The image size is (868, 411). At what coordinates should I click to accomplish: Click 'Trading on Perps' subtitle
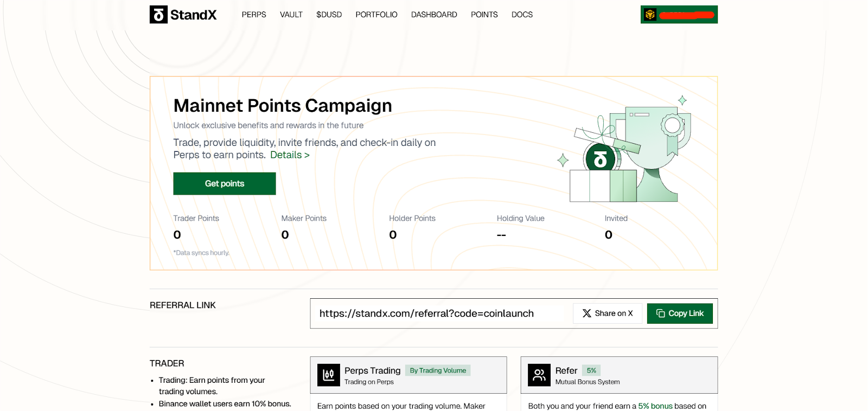coord(369,382)
